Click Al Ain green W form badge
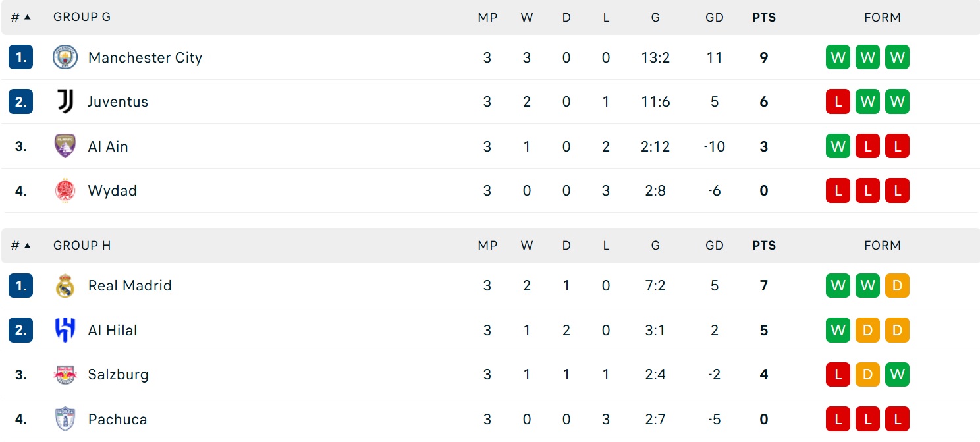Screen dimensions: 980x442 [838, 146]
